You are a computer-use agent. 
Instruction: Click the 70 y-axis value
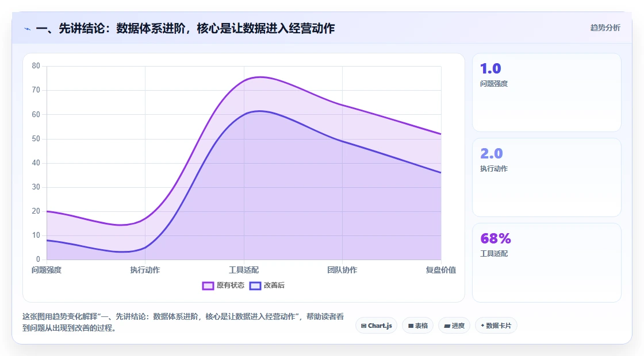coord(36,90)
